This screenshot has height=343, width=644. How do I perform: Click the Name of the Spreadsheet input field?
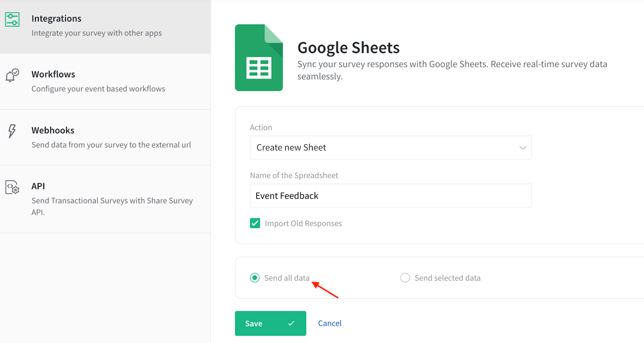tap(391, 196)
